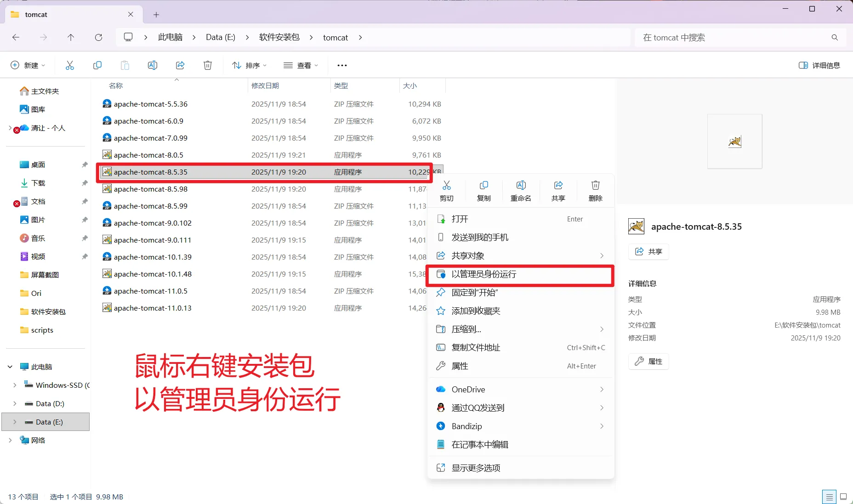Go up one folder level
The height and width of the screenshot is (504, 853).
[71, 38]
